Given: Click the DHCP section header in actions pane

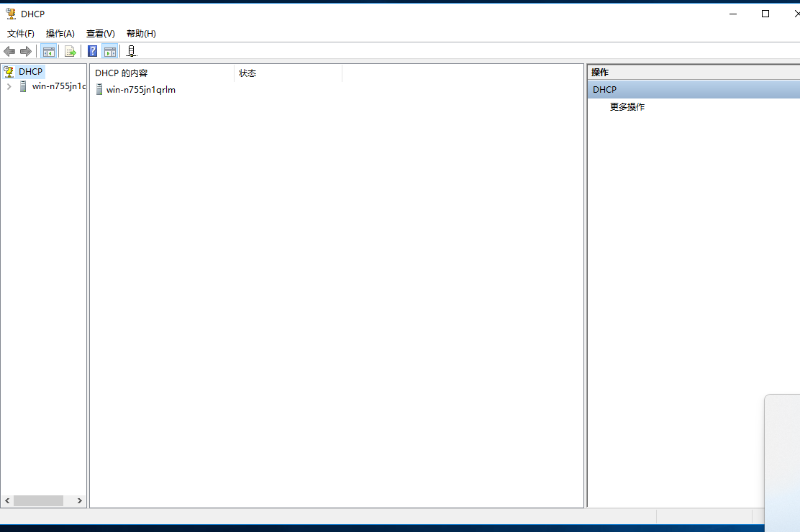Looking at the screenshot, I should point(694,90).
